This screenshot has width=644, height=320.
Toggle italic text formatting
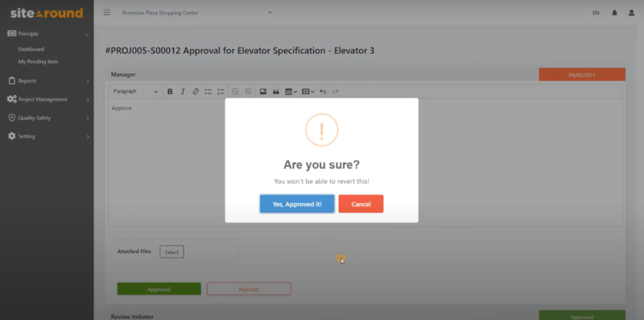[183, 92]
